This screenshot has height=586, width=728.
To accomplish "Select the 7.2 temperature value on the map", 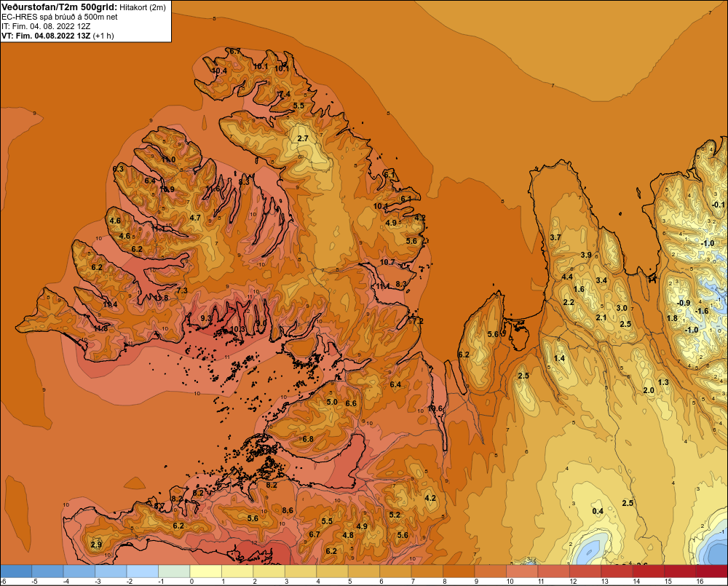I will click(x=418, y=321).
